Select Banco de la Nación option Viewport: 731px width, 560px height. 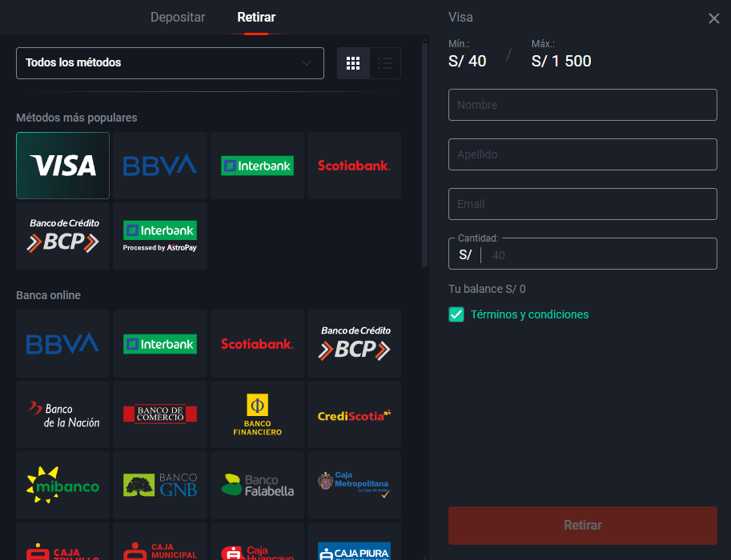coord(62,414)
